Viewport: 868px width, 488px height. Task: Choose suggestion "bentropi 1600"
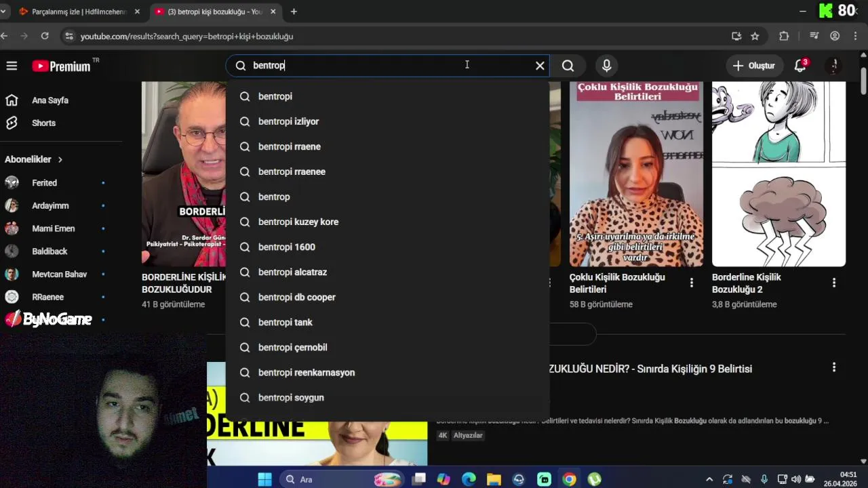[387, 247]
